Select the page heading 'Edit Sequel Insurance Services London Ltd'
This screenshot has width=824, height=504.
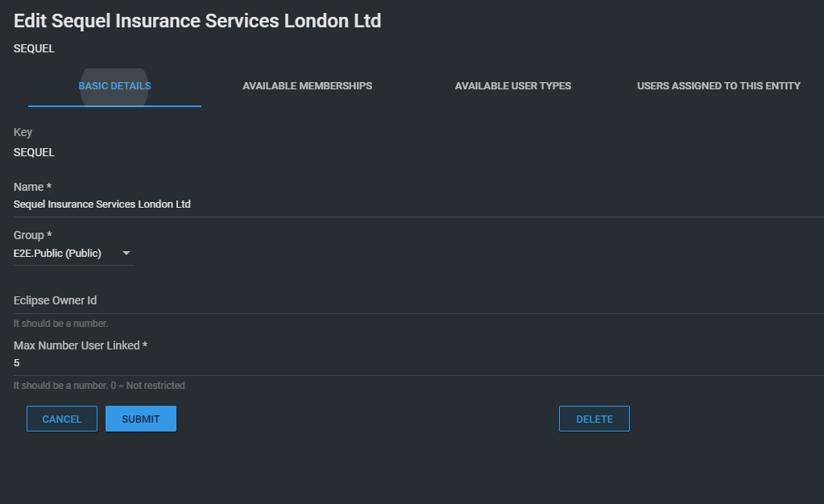pos(197,21)
